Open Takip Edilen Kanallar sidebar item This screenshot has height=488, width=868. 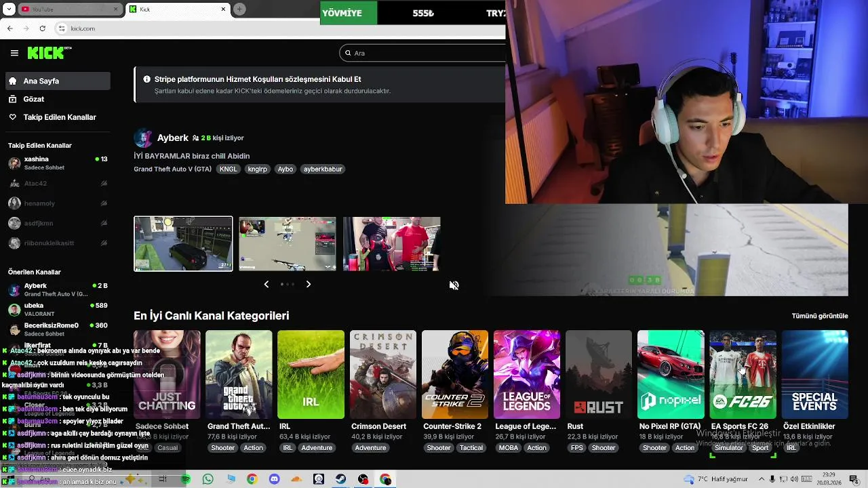(57, 117)
